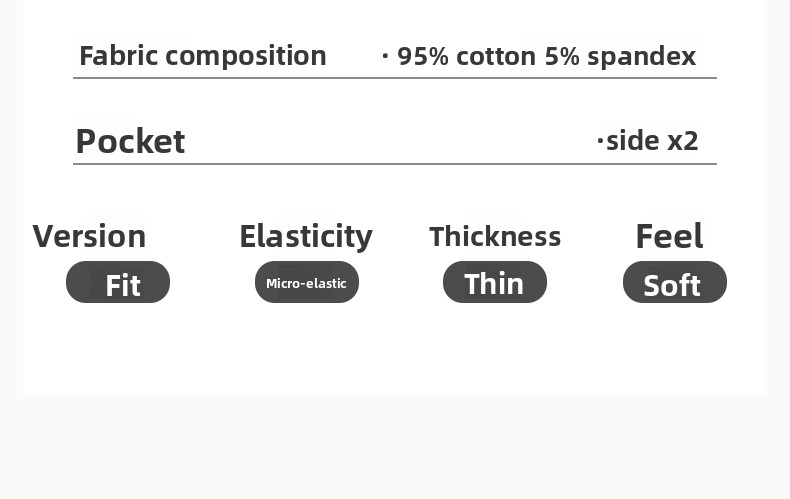The width and height of the screenshot is (790, 499).
Task: Click the 5% percentage before spandex
Action: (562, 56)
